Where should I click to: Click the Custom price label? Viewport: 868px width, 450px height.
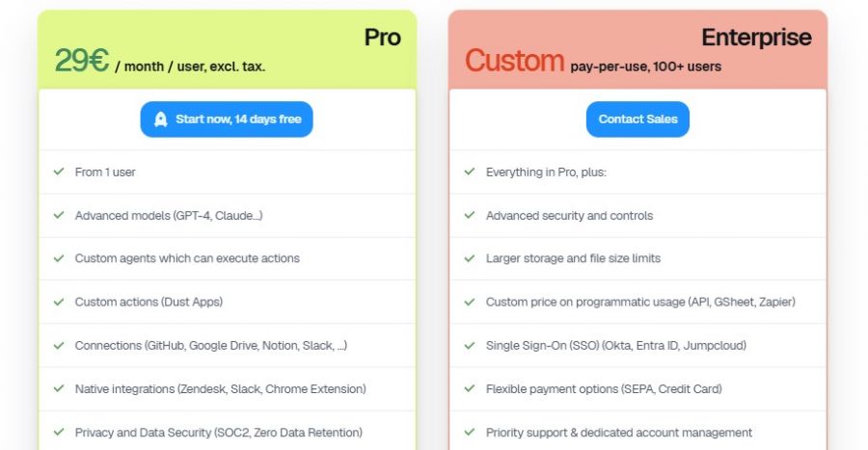[x=514, y=61]
